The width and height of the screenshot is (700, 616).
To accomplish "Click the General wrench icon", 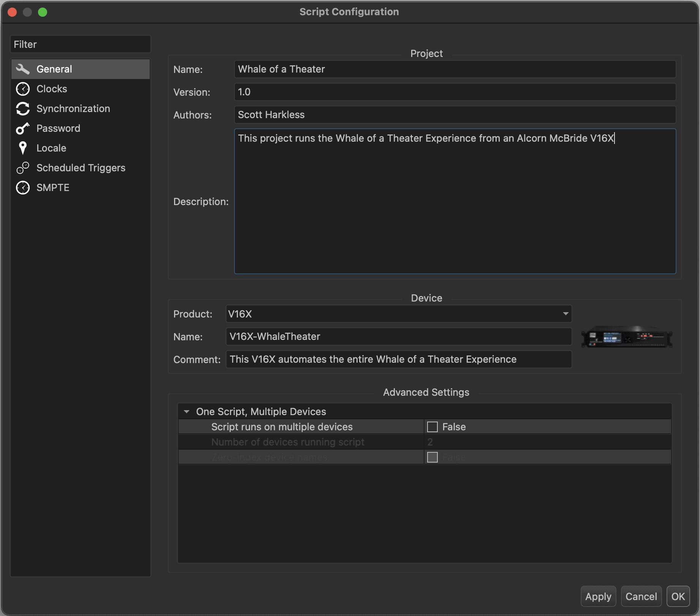I will (x=23, y=69).
